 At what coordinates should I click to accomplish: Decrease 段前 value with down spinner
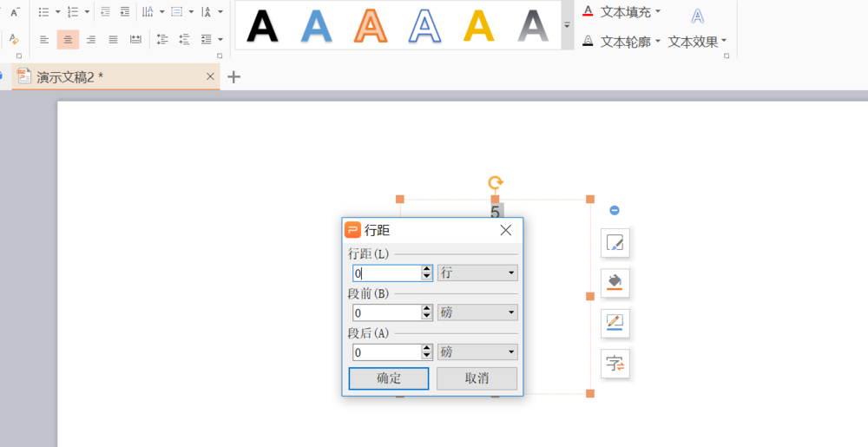[427, 317]
